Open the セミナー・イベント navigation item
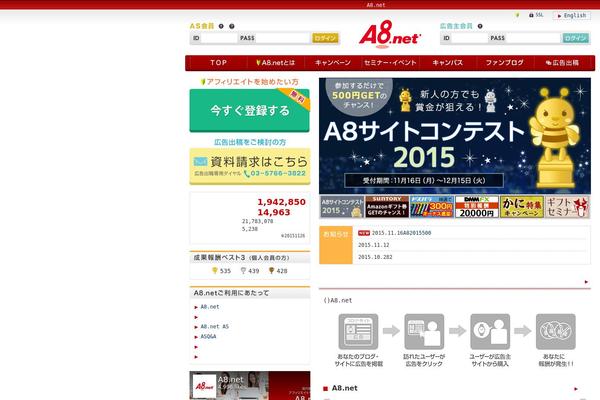600x400 pixels. (390, 63)
